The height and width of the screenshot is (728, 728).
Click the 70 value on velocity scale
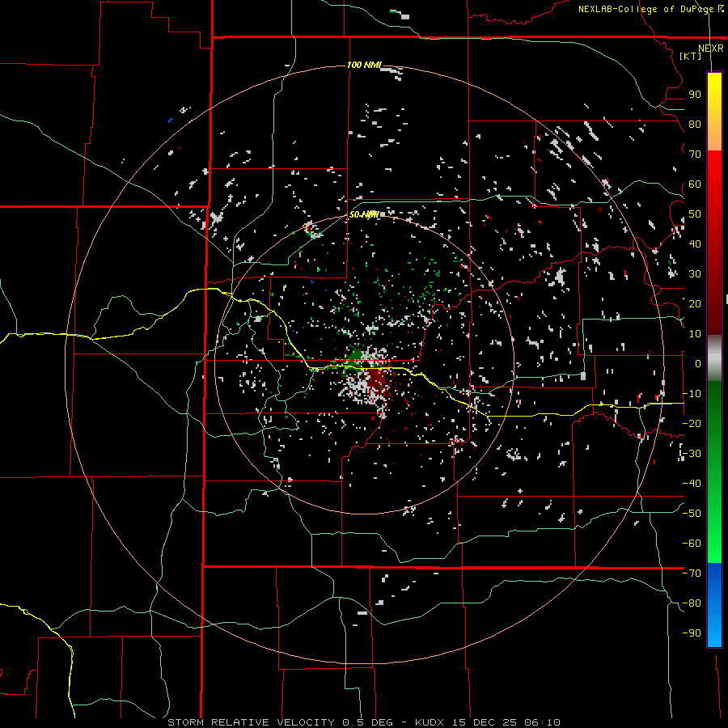coord(695,154)
